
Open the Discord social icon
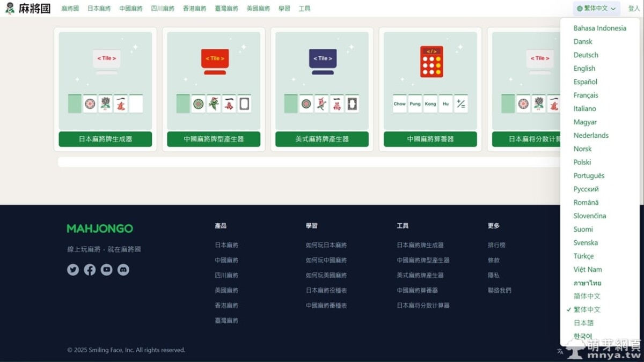[123, 270]
